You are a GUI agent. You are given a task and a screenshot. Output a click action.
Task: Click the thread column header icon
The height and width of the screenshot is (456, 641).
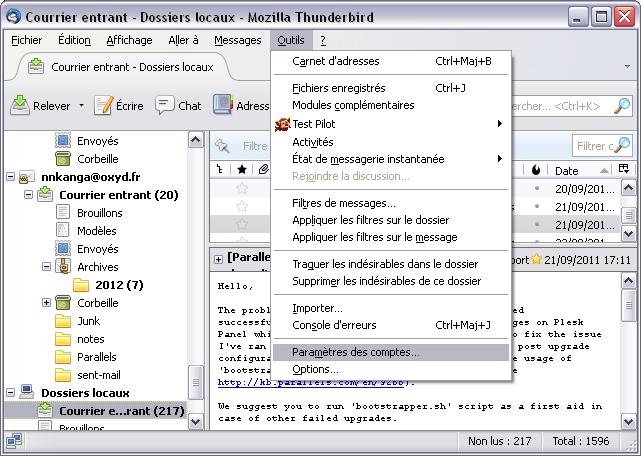tap(220, 169)
